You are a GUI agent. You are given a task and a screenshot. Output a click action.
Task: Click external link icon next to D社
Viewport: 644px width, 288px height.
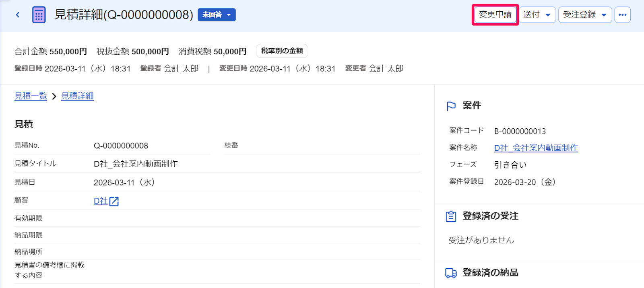pyautogui.click(x=114, y=202)
